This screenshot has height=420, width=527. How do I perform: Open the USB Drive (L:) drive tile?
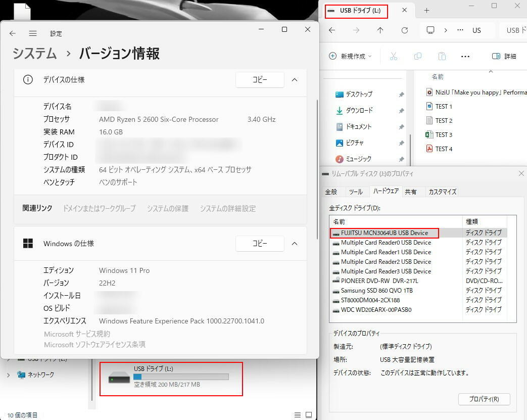click(x=171, y=379)
